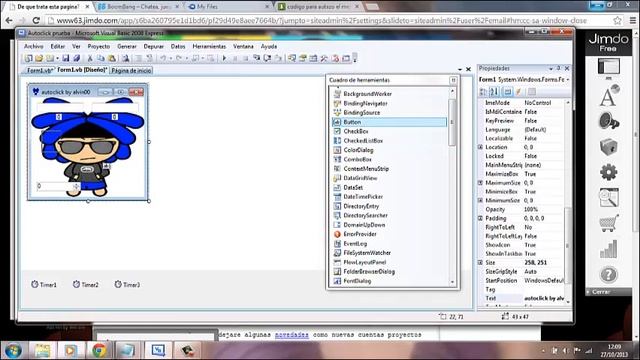This screenshot has width=640, height=360.
Task: Switch to Form1.vb code tab
Action: (x=39, y=71)
